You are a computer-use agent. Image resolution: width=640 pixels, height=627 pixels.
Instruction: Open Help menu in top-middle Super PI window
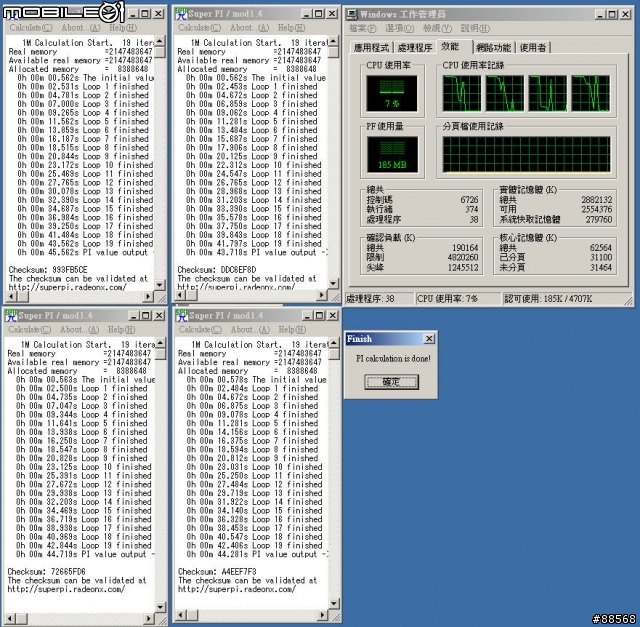(x=291, y=28)
